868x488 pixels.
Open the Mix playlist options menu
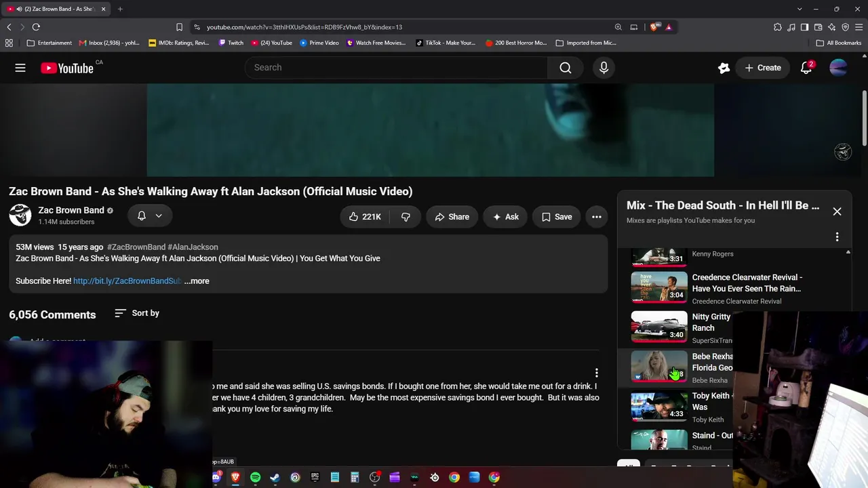(837, 237)
